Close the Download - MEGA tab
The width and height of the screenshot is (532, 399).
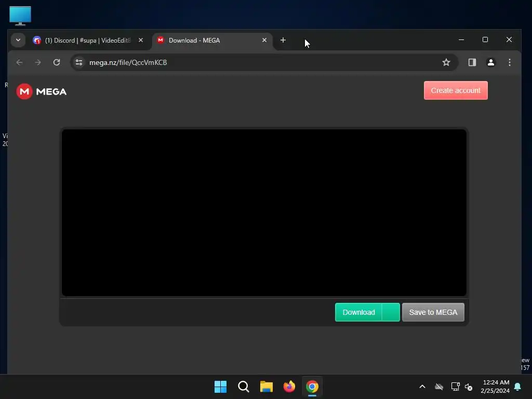pos(264,40)
